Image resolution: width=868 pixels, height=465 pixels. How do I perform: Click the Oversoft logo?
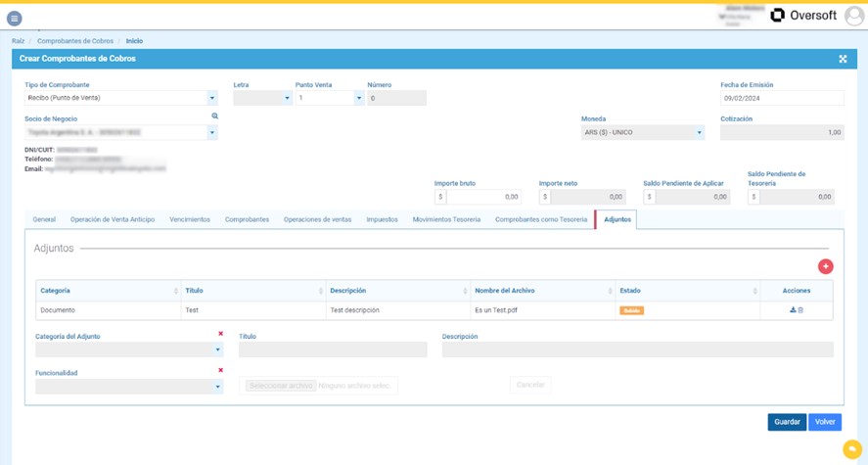(803, 16)
